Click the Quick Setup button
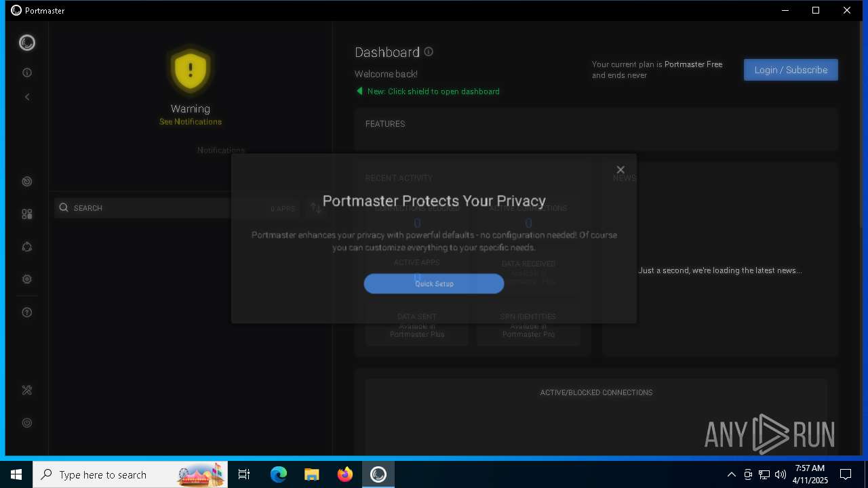The width and height of the screenshot is (868, 488). (434, 284)
